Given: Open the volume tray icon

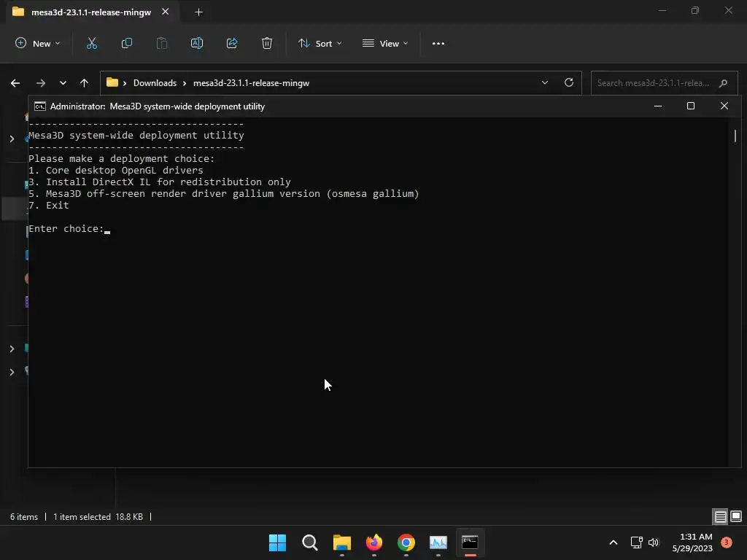Looking at the screenshot, I should pos(654,542).
